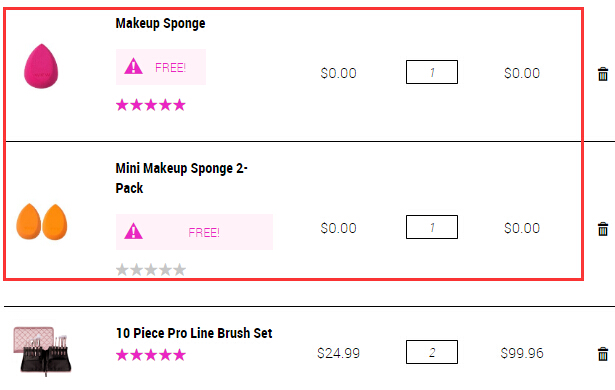
Task: Click warning triangle icon beside Makeup Sponge FREE!
Action: (x=133, y=66)
